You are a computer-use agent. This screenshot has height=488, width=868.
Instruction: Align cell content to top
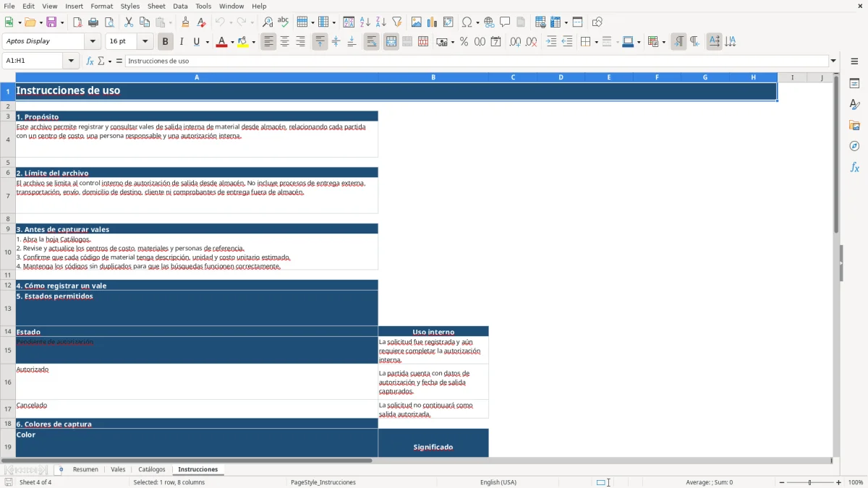click(x=320, y=42)
